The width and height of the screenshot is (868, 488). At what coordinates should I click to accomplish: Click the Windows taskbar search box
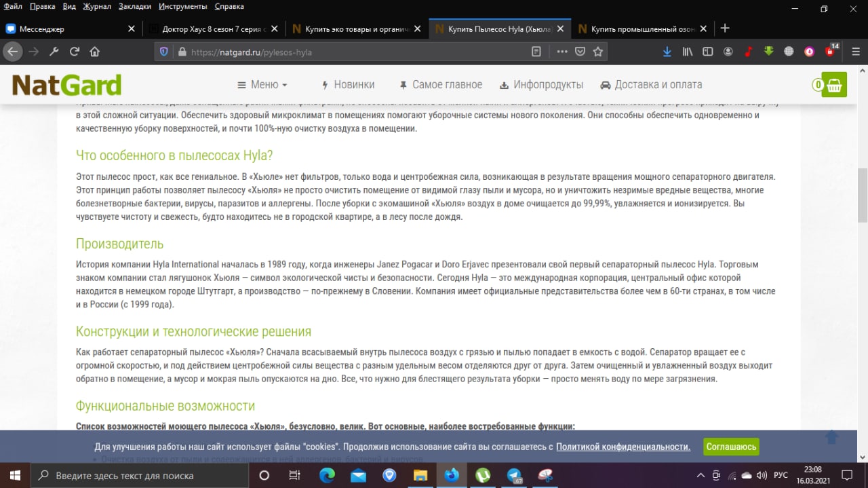click(x=138, y=475)
